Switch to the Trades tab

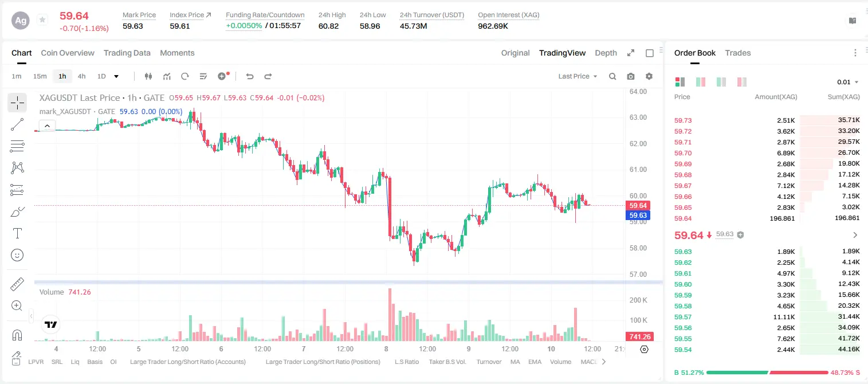coord(737,53)
